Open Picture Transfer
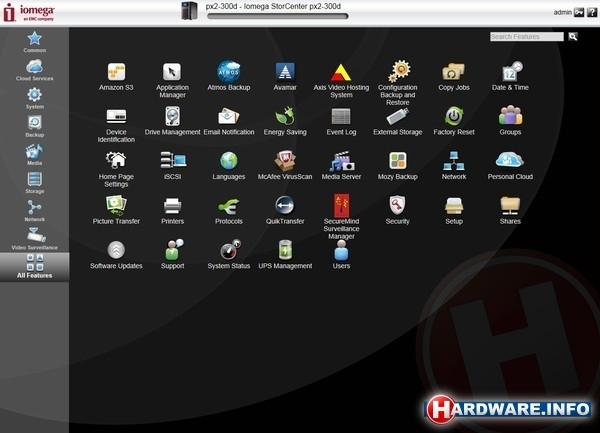The height and width of the screenshot is (433, 600). click(116, 210)
